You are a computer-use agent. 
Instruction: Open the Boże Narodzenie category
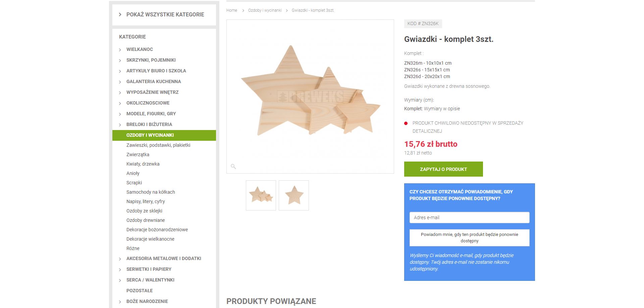coord(147,301)
